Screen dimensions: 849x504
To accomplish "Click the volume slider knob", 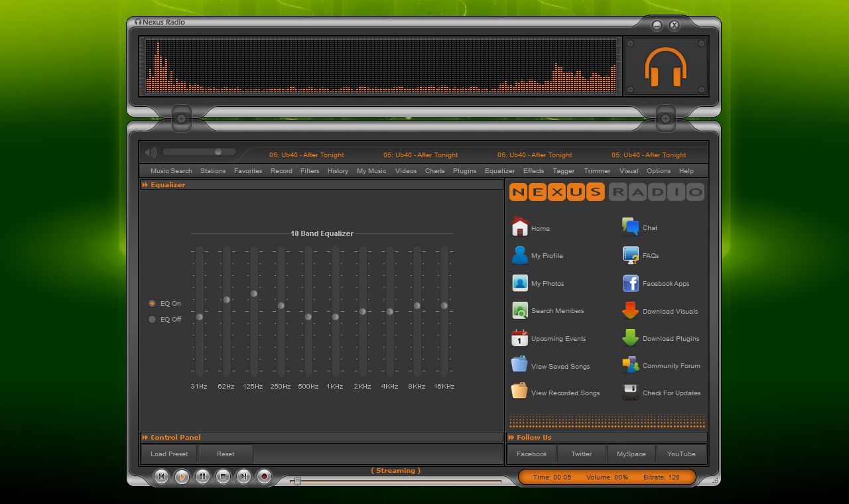I will (x=218, y=152).
